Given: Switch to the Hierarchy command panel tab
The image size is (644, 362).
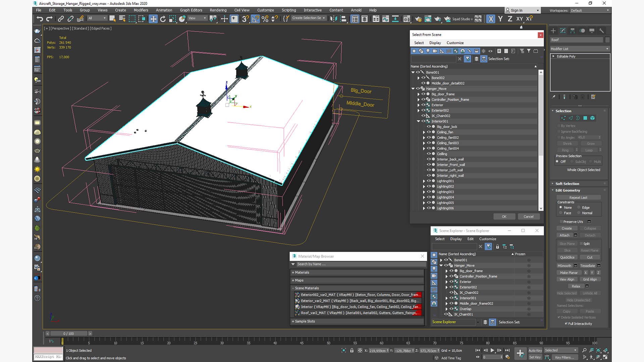Looking at the screenshot, I should tap(573, 31).
